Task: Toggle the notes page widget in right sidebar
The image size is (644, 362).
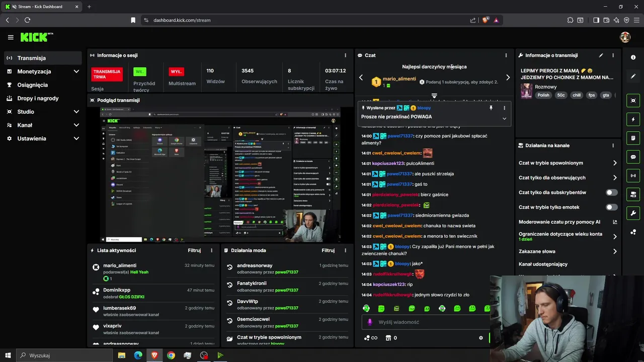Action: tap(633, 138)
